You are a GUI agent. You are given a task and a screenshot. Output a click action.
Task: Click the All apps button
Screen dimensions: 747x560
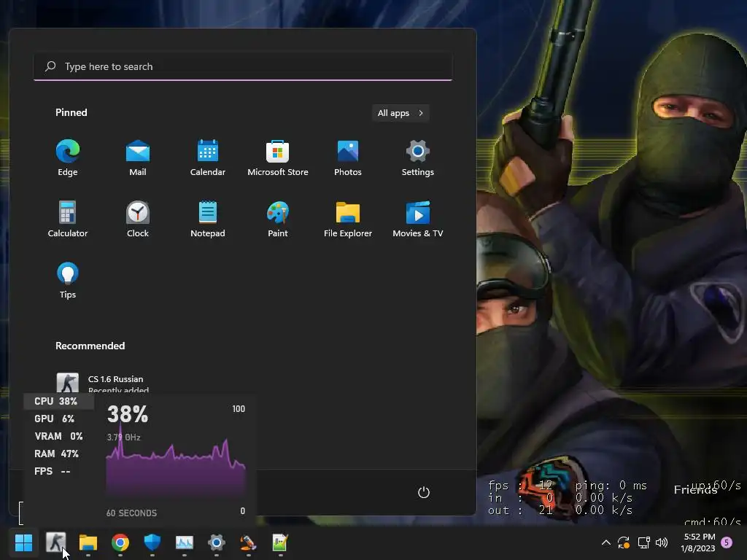pyautogui.click(x=400, y=113)
